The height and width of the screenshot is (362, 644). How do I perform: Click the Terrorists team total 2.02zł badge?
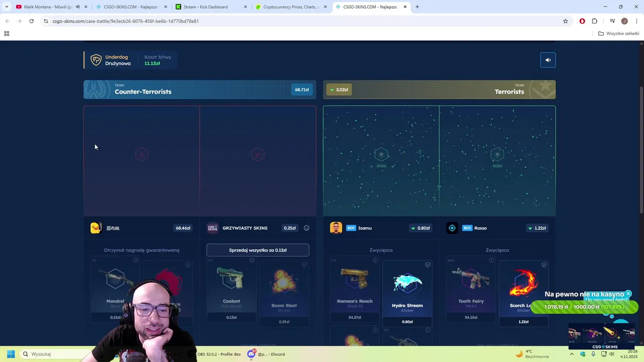(339, 89)
